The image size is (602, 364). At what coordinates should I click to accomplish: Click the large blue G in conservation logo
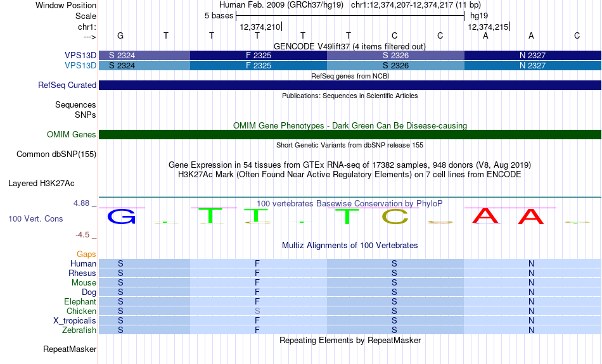click(121, 217)
